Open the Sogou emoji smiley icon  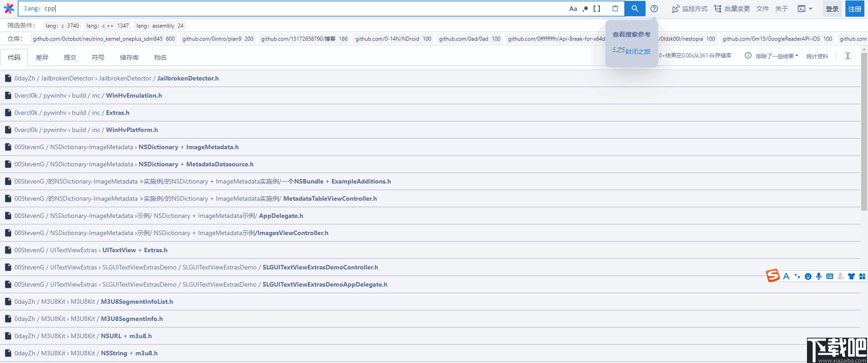(x=808, y=276)
